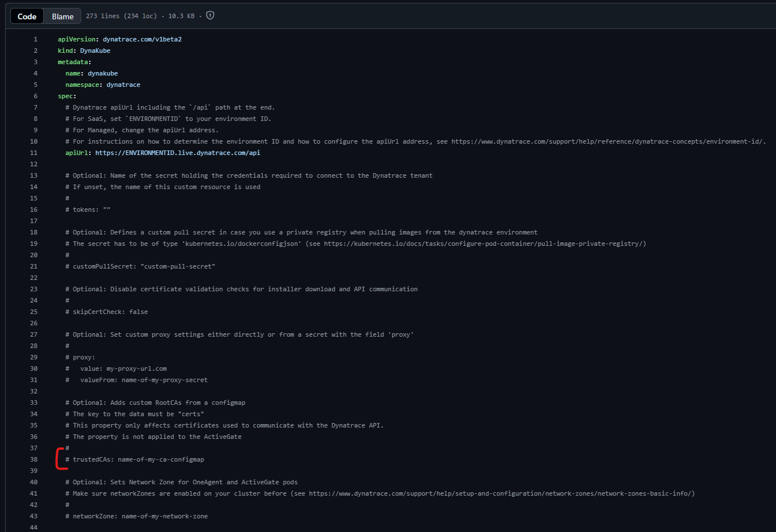776x532 pixels.
Task: Click the '273 lines (234 loc)' file info text
Action: [x=122, y=16]
